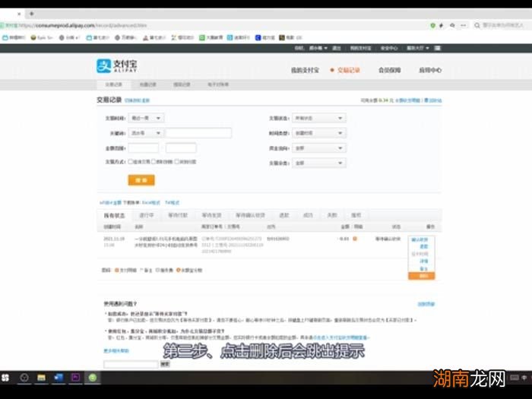This screenshot has width=532, height=399.
Task: Click the help search box at page bottom
Action: pyautogui.click(x=131, y=364)
